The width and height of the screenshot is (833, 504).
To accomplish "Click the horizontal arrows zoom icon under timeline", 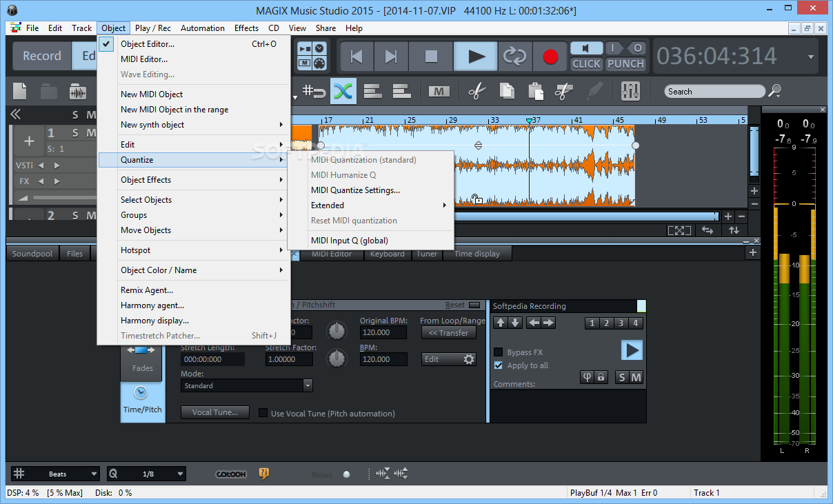I will 707,230.
